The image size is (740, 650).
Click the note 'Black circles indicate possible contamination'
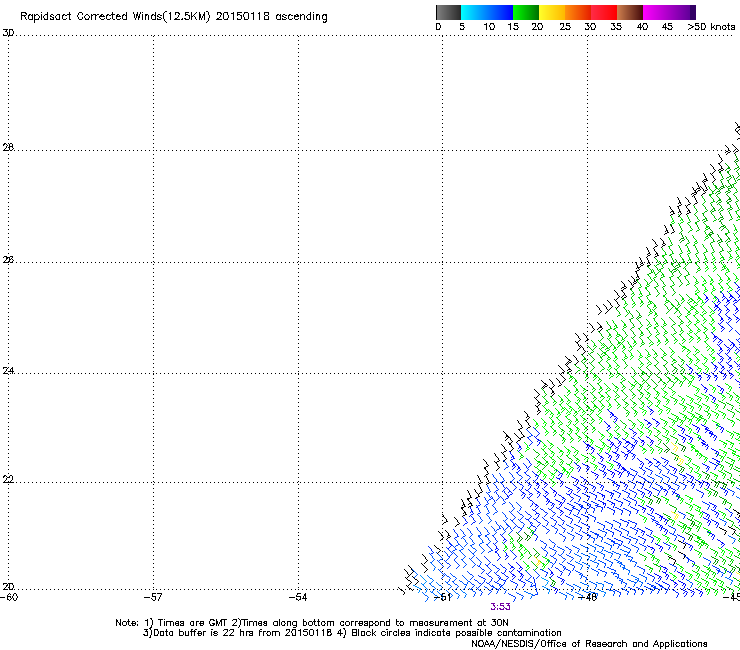(456, 633)
